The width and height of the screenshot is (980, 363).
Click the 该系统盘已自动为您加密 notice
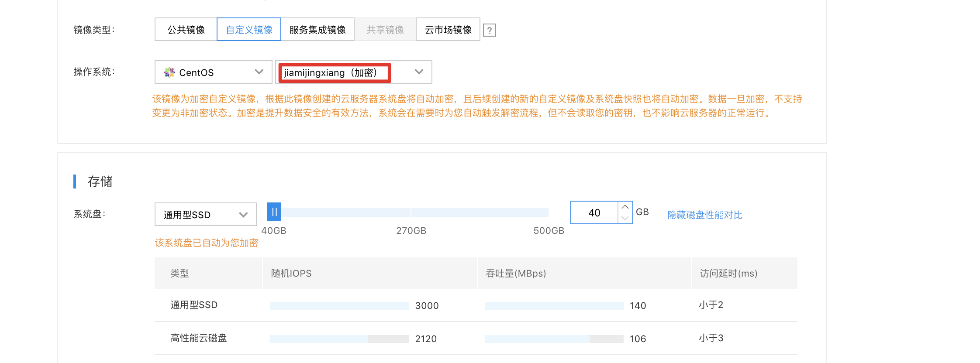point(207,243)
